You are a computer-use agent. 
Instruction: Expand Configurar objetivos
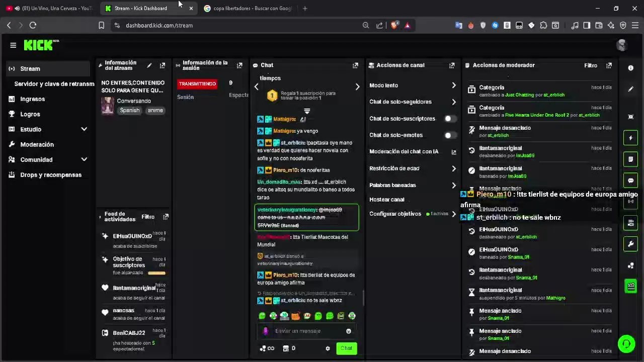pyautogui.click(x=453, y=214)
